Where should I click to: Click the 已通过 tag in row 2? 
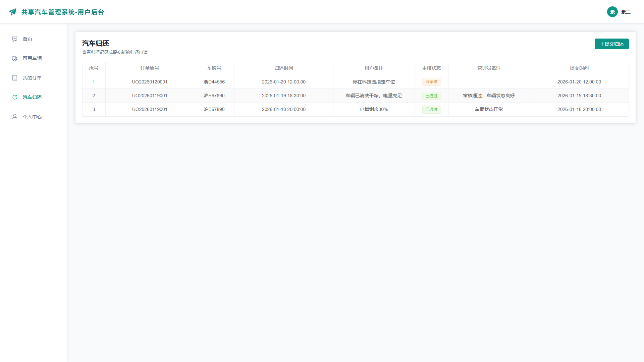click(432, 96)
